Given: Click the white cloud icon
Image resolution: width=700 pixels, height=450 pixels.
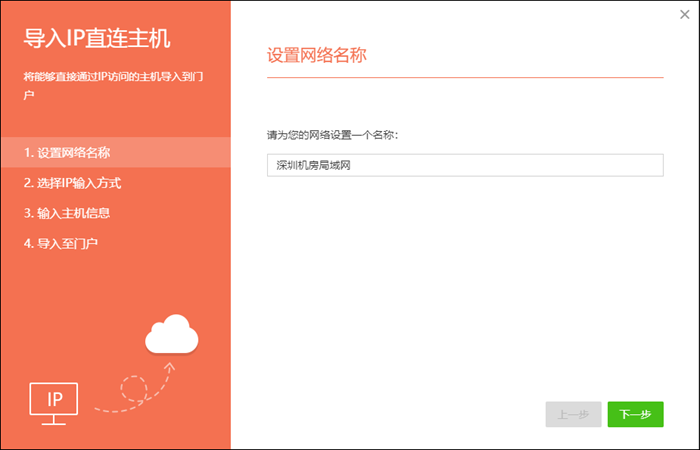Looking at the screenshot, I should click(172, 336).
